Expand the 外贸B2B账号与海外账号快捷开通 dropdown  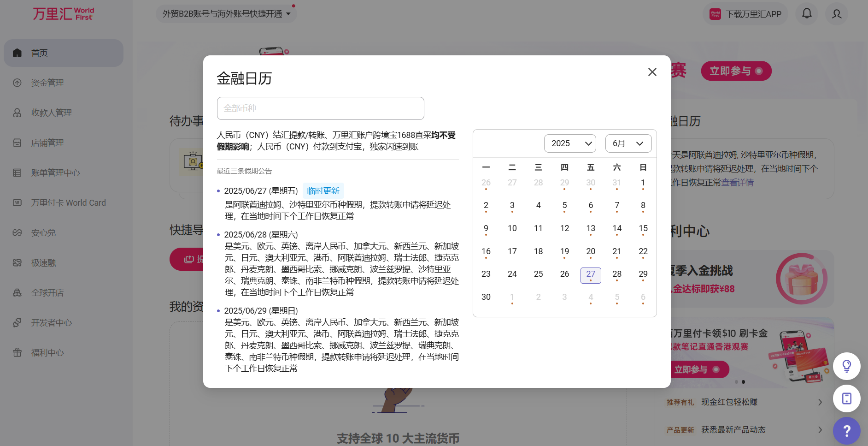(x=226, y=14)
